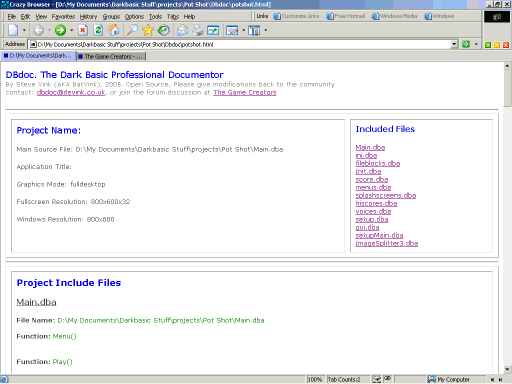Go to the Home page icon

click(113, 30)
